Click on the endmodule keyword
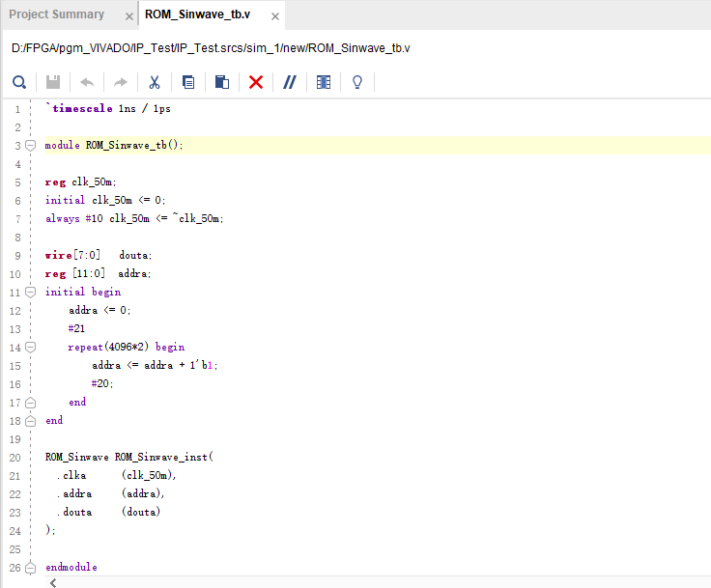This screenshot has height=588, width=711. [x=71, y=567]
